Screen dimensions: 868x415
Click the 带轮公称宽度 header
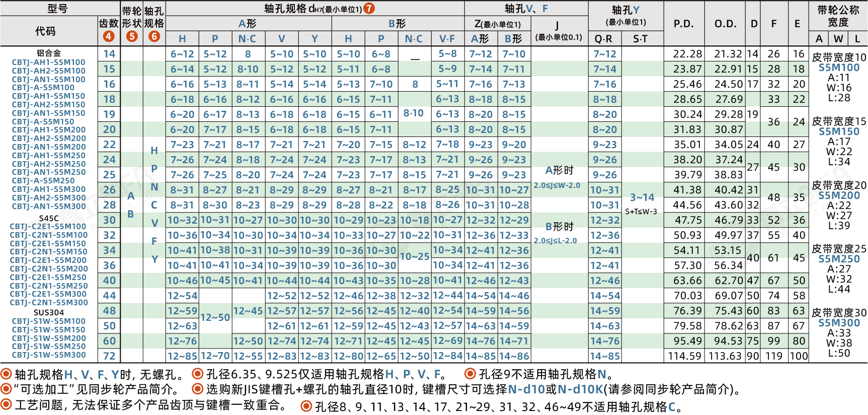838,16
